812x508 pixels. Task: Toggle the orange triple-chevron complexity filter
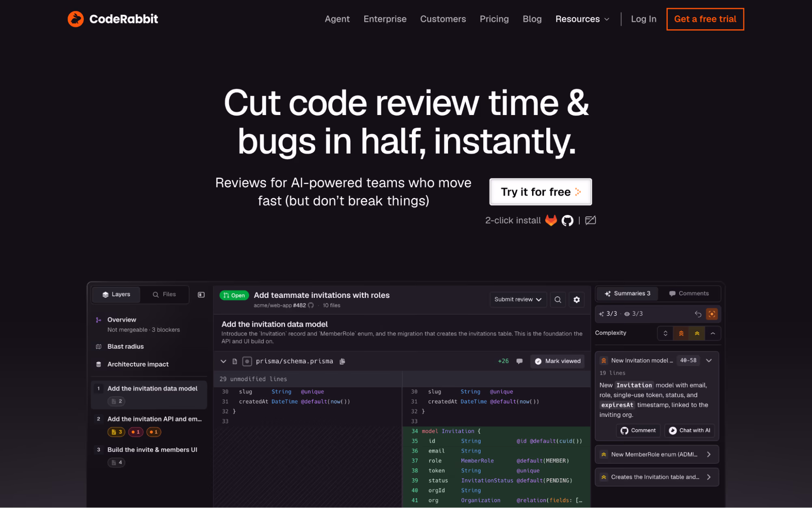(681, 333)
